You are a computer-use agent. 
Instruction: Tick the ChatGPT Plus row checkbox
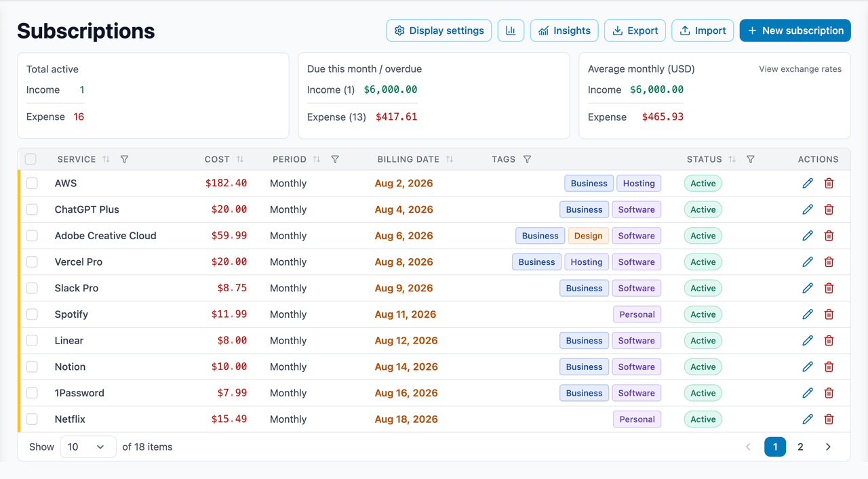point(32,209)
